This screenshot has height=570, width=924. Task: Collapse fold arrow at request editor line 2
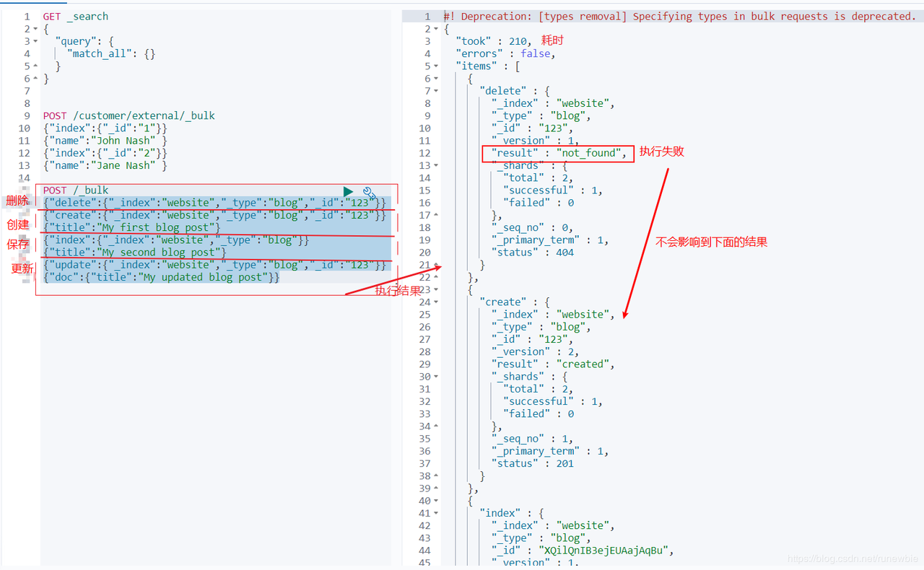point(35,29)
